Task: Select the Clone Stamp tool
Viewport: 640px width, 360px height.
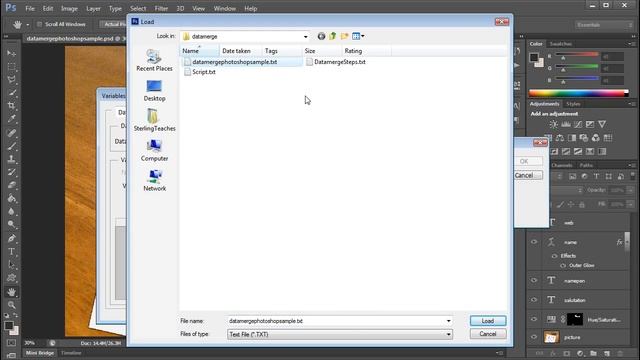Action: click(11, 159)
